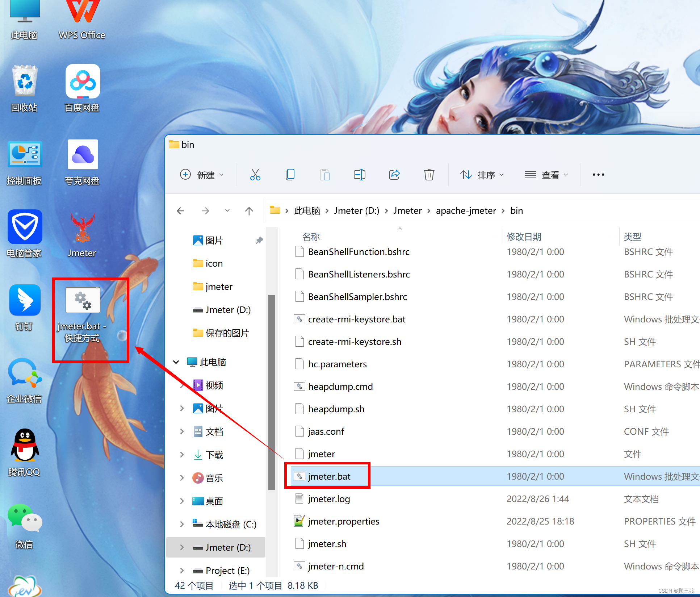Open the 查看 view dropdown

[546, 175]
